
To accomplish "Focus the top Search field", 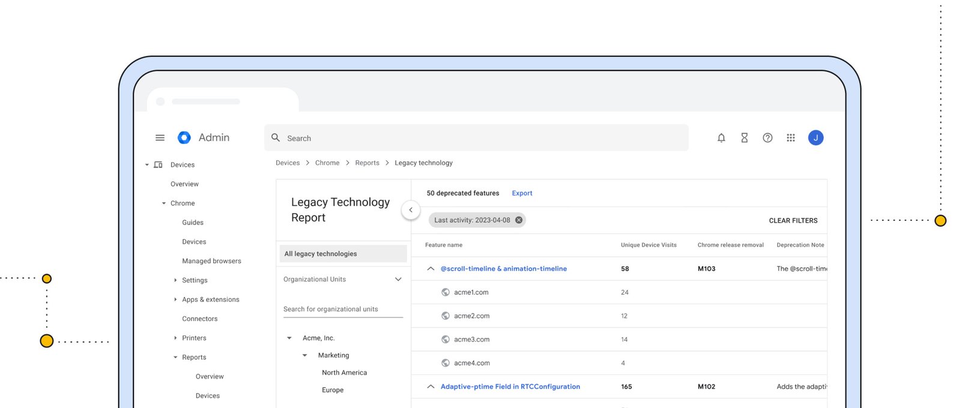I will coord(476,138).
